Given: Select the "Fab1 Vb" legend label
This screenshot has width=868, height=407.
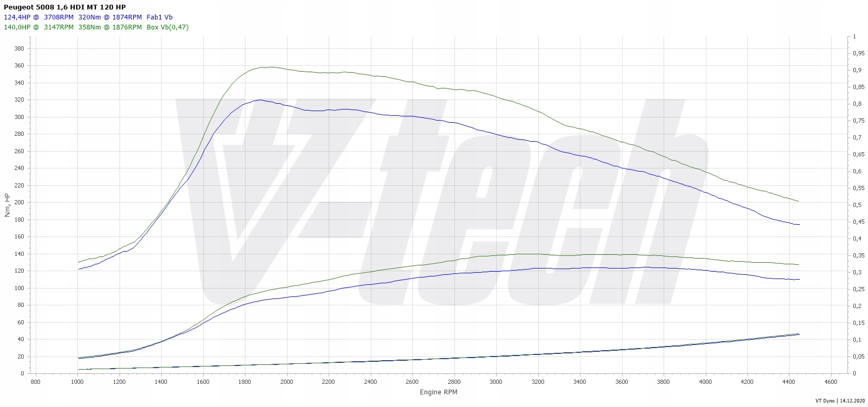Looking at the screenshot, I should tap(160, 17).
